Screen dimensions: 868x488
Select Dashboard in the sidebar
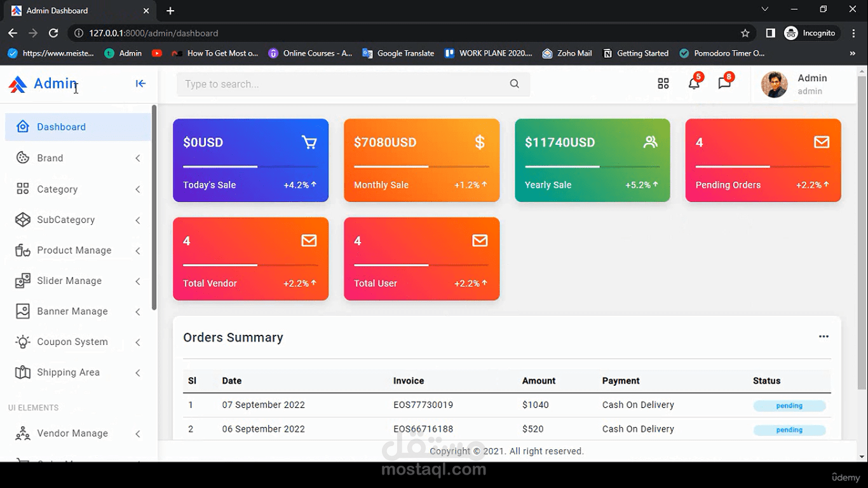click(61, 127)
